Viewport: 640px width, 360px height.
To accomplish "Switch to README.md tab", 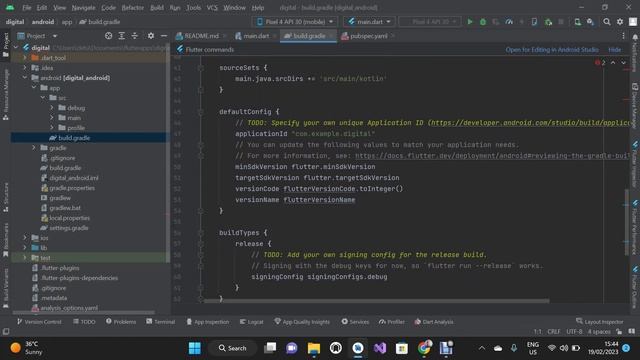I will (x=201, y=36).
